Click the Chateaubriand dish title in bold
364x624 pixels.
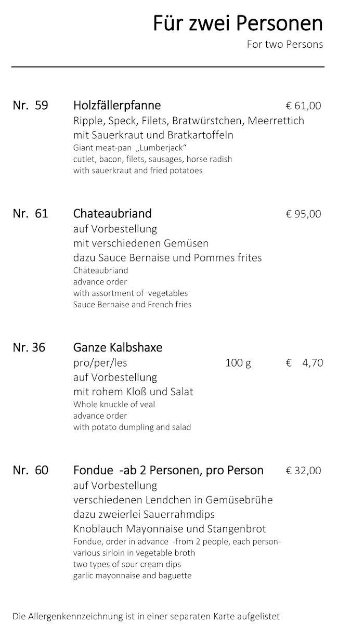[x=112, y=213]
